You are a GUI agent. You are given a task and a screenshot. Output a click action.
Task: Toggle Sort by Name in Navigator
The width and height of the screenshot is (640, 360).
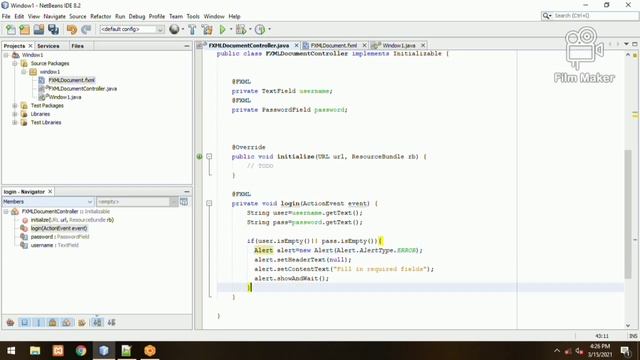click(x=97, y=322)
